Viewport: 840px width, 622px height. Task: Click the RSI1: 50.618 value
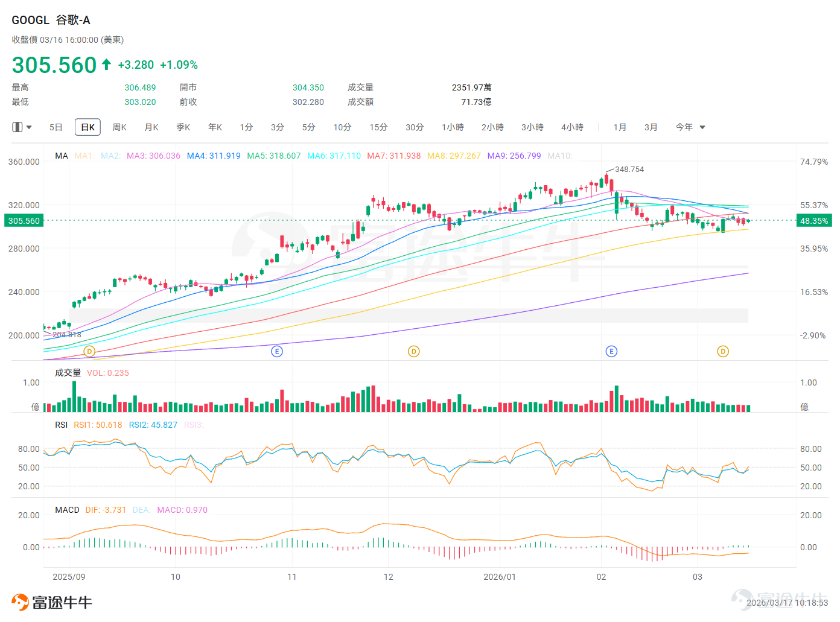pyautogui.click(x=98, y=425)
